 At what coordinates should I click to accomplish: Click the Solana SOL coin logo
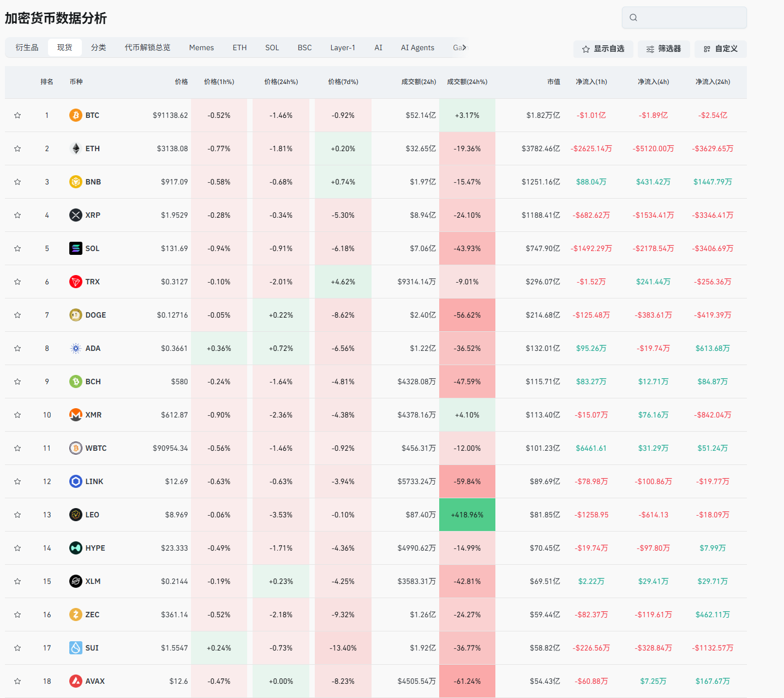click(75, 248)
